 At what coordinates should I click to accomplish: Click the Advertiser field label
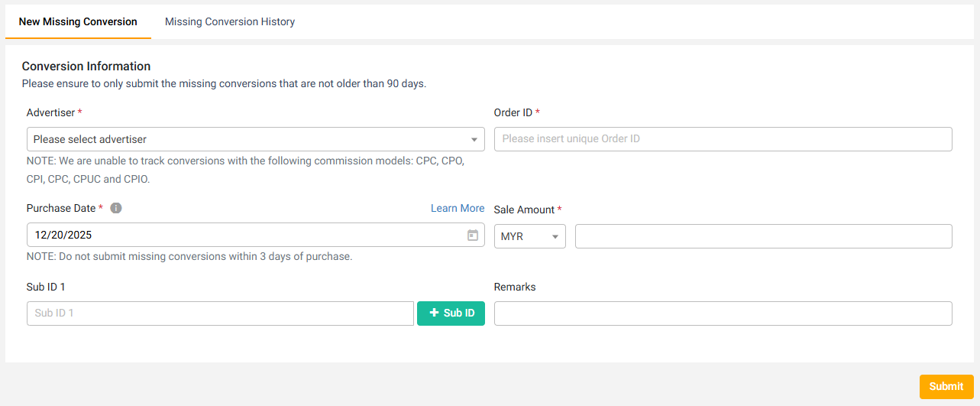tap(50, 112)
